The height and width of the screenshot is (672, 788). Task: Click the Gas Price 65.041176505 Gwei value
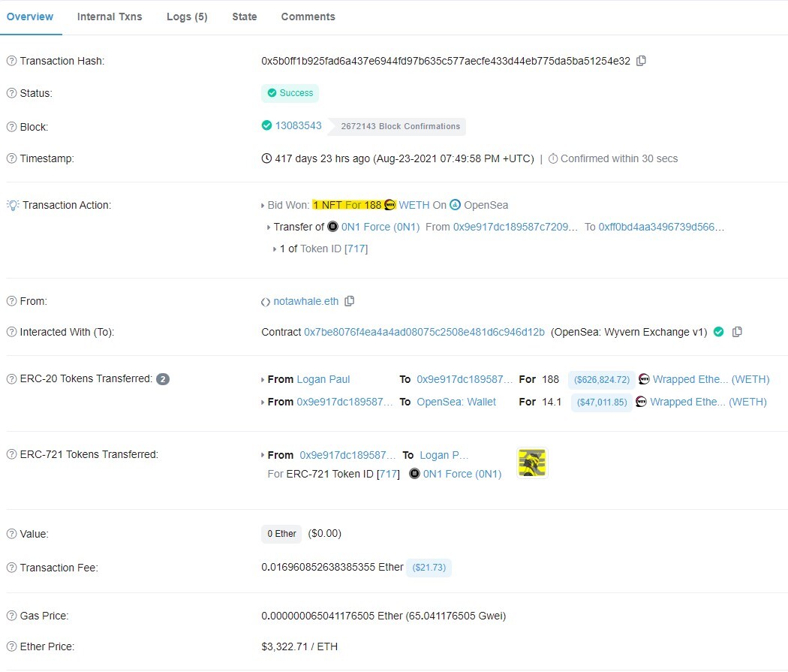383,616
